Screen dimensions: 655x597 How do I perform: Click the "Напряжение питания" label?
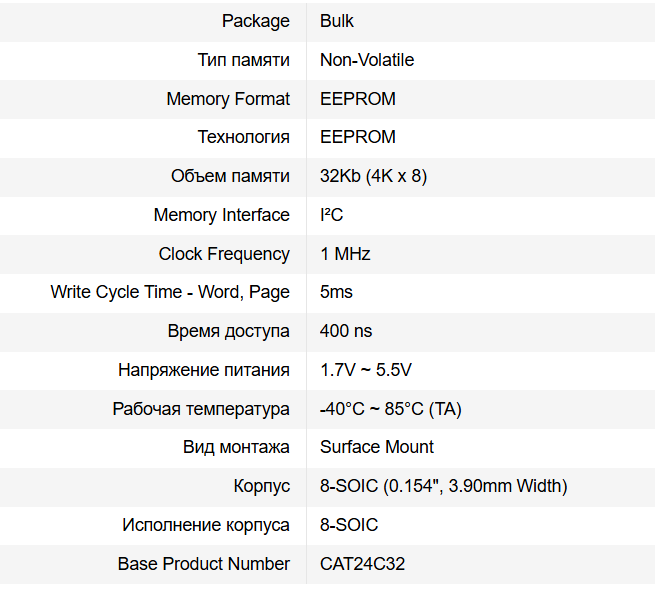point(204,370)
